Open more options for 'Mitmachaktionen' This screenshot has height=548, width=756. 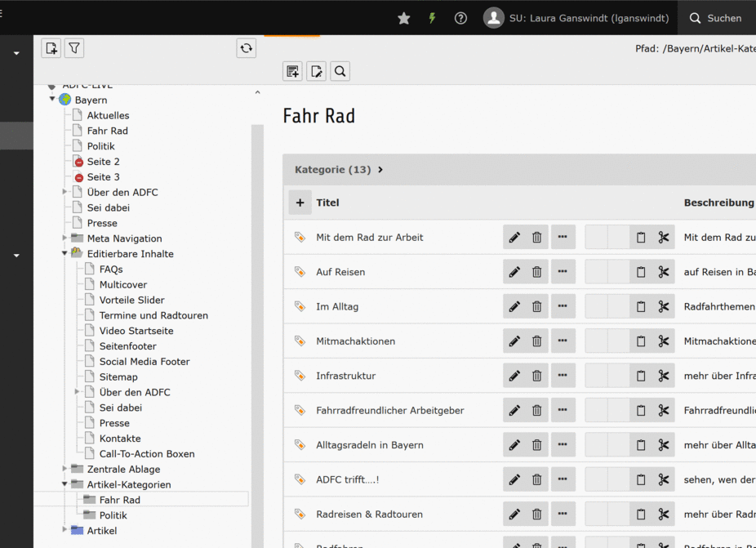pyautogui.click(x=563, y=341)
